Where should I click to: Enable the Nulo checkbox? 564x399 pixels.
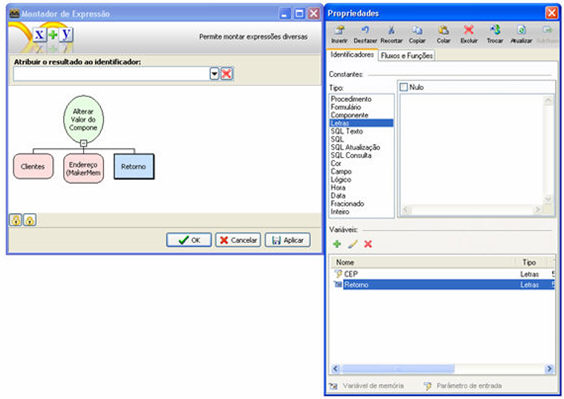point(404,87)
